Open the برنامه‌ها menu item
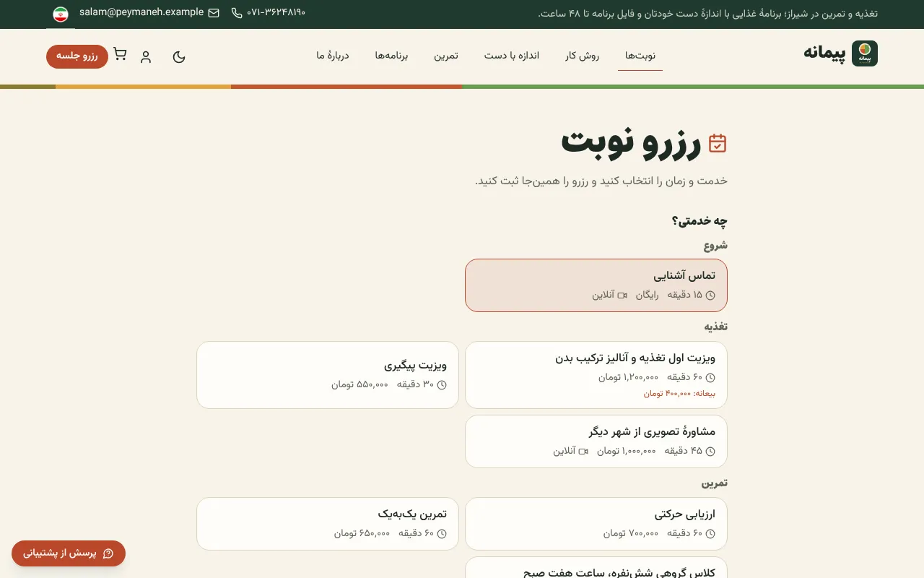Viewport: 924px width, 578px height. point(391,56)
